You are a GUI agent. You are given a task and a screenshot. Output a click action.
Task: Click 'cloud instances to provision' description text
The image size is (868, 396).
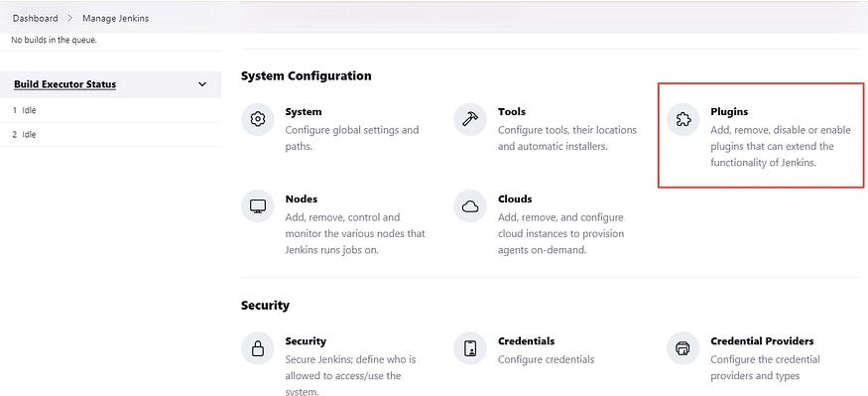tap(560, 233)
